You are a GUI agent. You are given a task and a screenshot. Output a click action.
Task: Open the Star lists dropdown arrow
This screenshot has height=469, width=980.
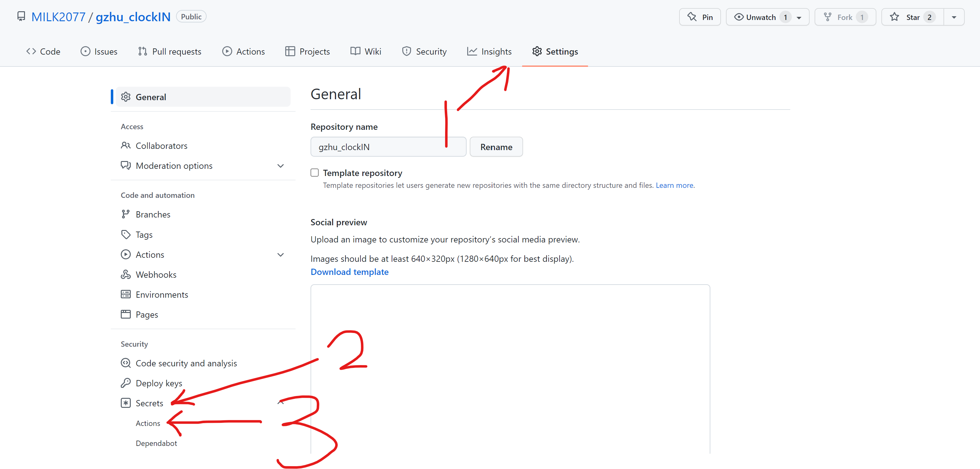click(954, 17)
